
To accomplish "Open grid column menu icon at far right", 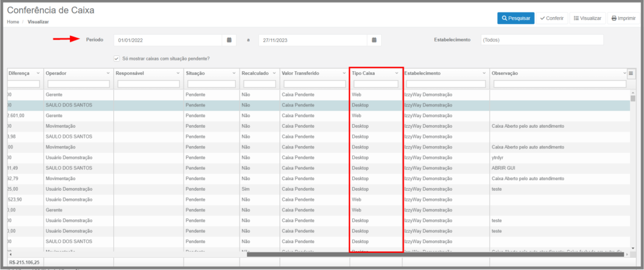I will coord(631,74).
